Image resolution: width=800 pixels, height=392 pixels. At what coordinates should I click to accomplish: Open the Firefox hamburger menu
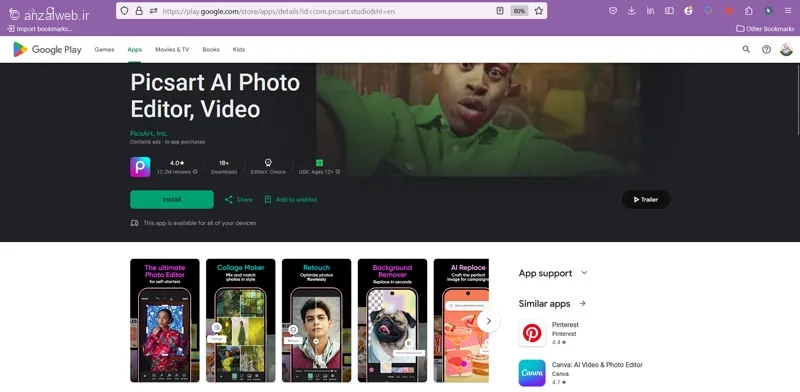pos(788,11)
